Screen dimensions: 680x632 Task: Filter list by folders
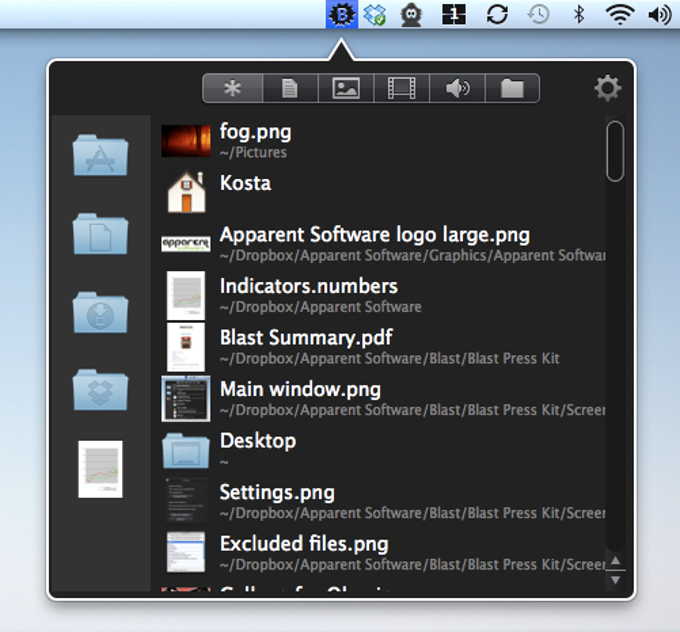click(x=512, y=89)
